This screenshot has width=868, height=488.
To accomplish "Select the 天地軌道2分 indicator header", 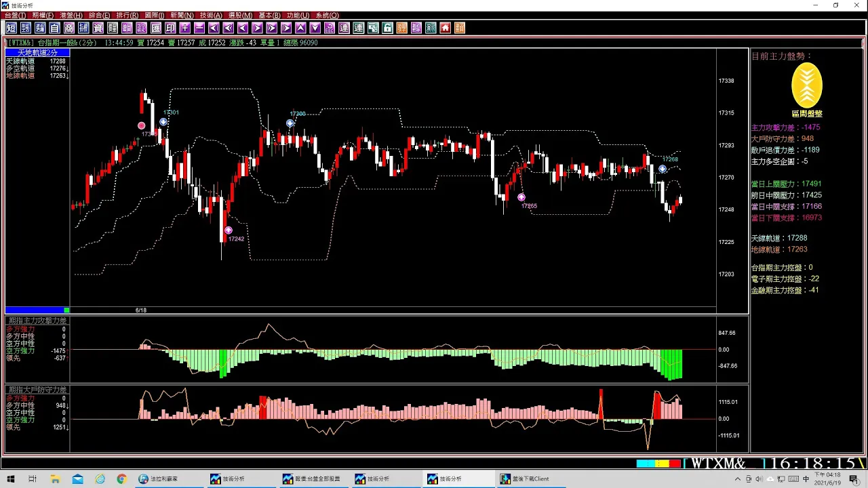I will click(x=37, y=52).
